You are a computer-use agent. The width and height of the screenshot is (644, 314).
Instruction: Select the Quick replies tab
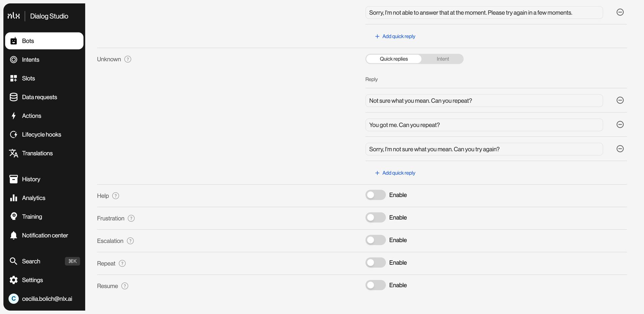point(394,59)
